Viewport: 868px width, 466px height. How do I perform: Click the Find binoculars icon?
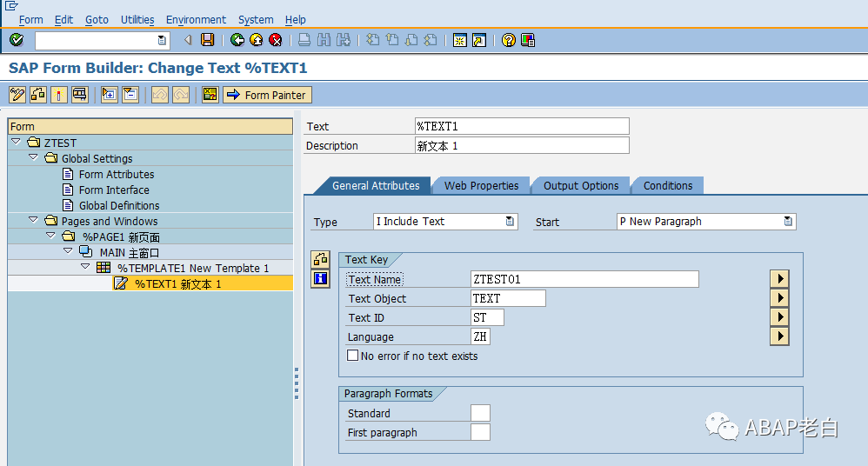(x=324, y=40)
